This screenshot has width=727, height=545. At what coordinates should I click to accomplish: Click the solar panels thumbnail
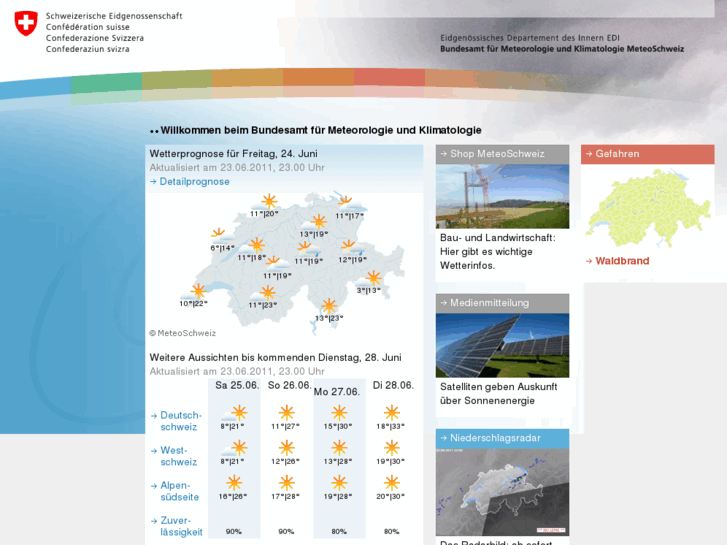(502, 345)
